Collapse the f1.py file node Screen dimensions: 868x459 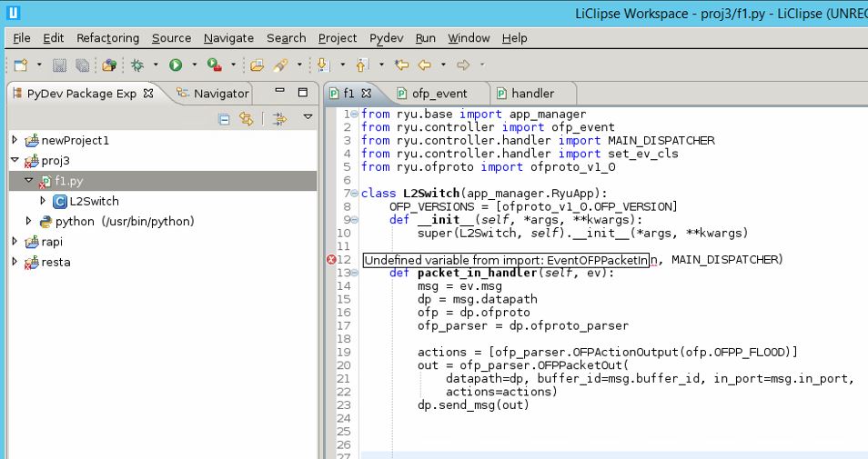click(x=29, y=180)
